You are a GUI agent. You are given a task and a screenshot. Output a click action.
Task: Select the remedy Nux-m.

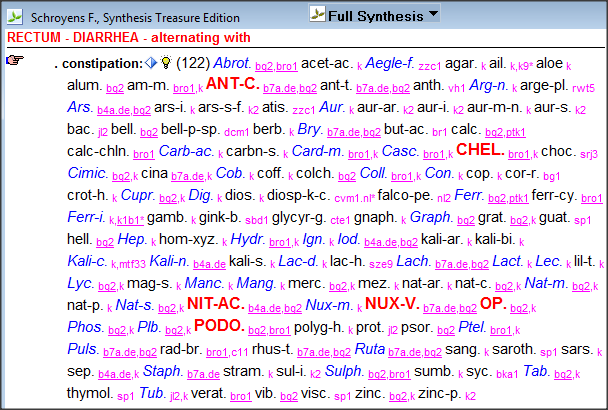coord(329,305)
